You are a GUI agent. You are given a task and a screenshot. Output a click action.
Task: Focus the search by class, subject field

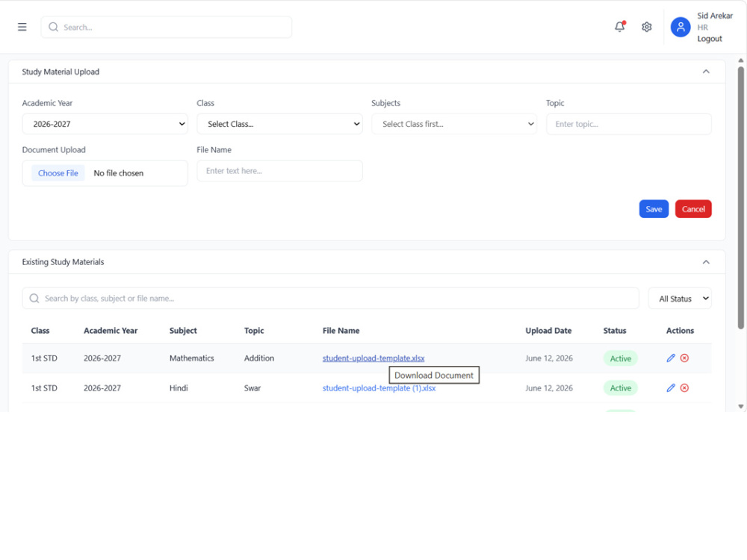[x=331, y=299]
